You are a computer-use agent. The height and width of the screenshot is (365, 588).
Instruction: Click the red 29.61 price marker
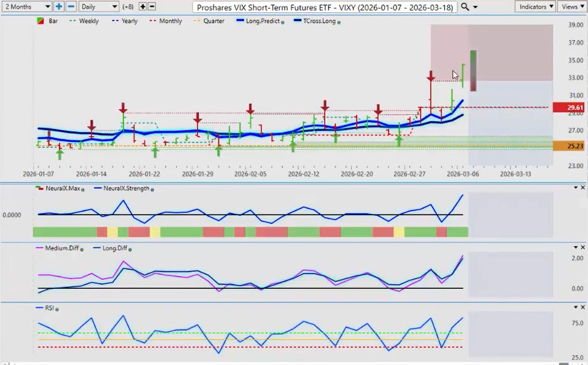click(569, 107)
